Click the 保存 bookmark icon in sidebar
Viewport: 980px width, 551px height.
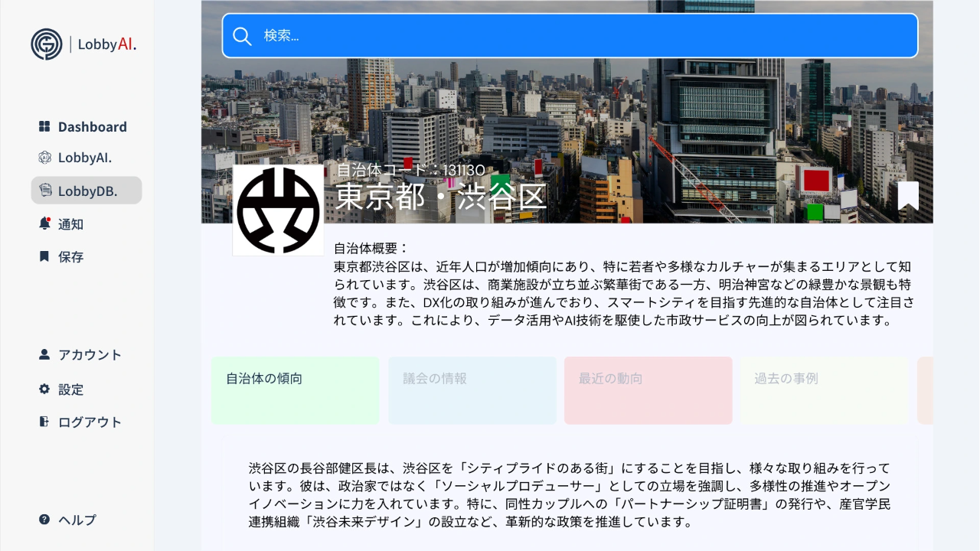pyautogui.click(x=44, y=256)
